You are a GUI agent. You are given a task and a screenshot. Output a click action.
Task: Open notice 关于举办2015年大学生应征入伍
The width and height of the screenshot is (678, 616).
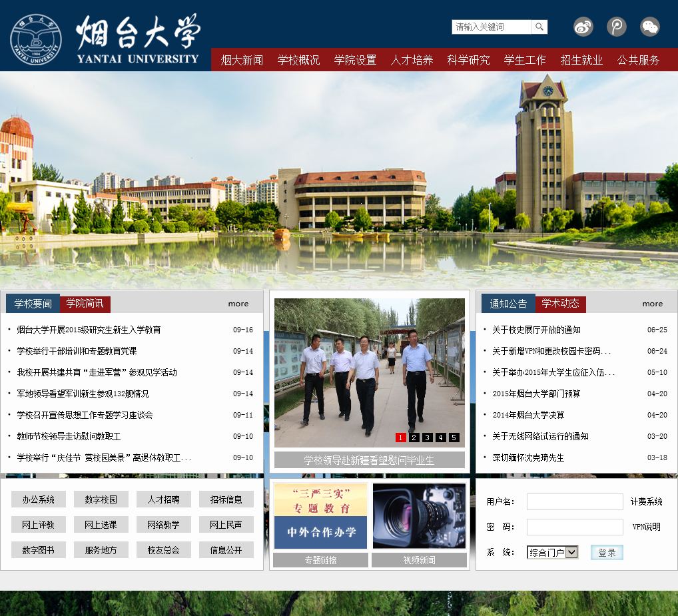point(553,372)
